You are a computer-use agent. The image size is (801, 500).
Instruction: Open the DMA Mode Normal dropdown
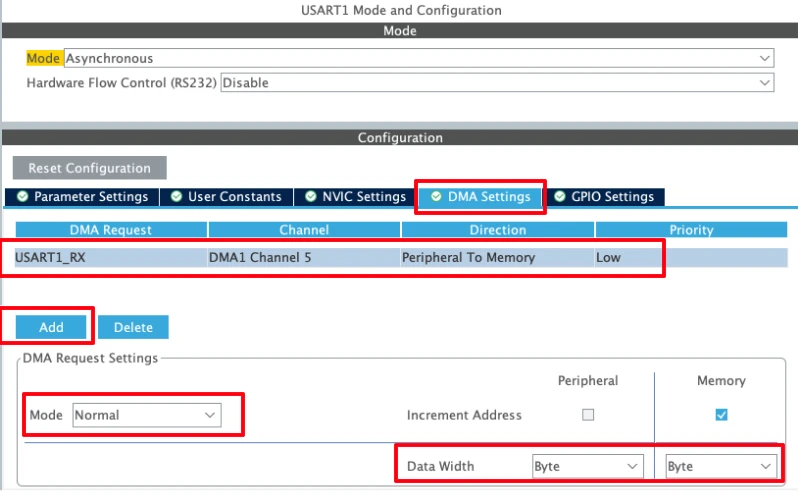tap(146, 414)
